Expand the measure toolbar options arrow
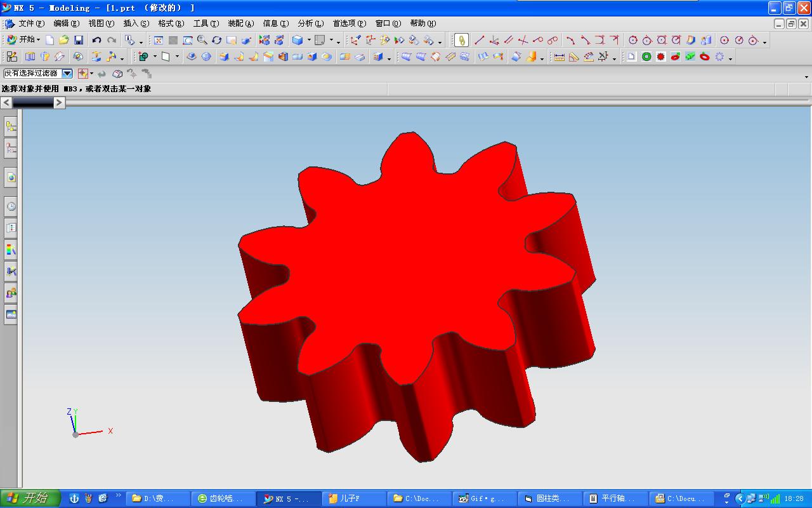This screenshot has height=508, width=812. [x=615, y=58]
